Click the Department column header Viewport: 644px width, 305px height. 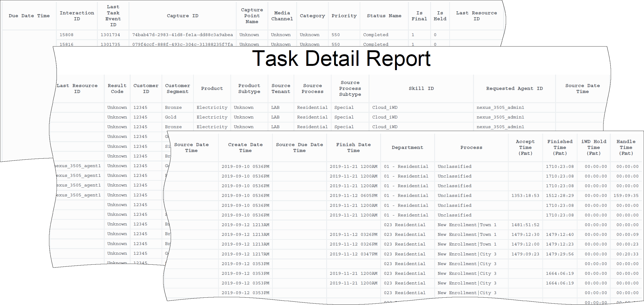point(407,148)
